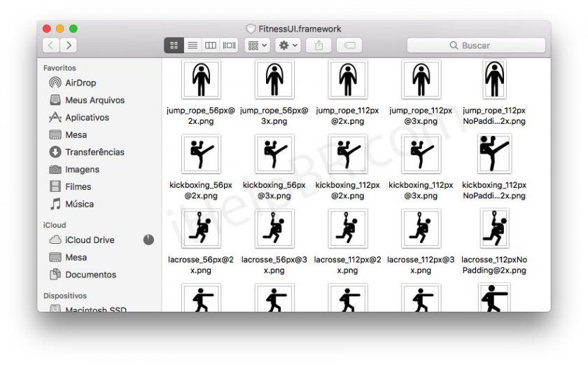Screen dimensions: 588x365
Task: Open AirDrop in the sidebar
Action: pyautogui.click(x=80, y=83)
